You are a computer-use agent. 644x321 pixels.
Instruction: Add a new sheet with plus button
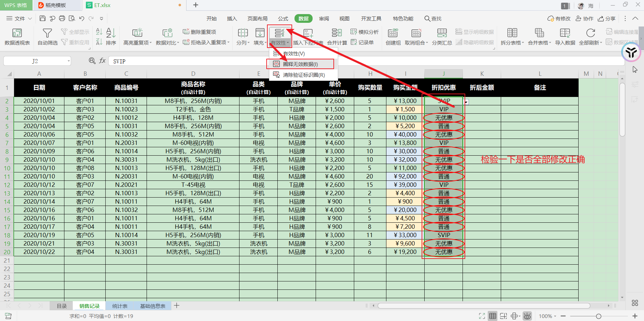point(177,306)
